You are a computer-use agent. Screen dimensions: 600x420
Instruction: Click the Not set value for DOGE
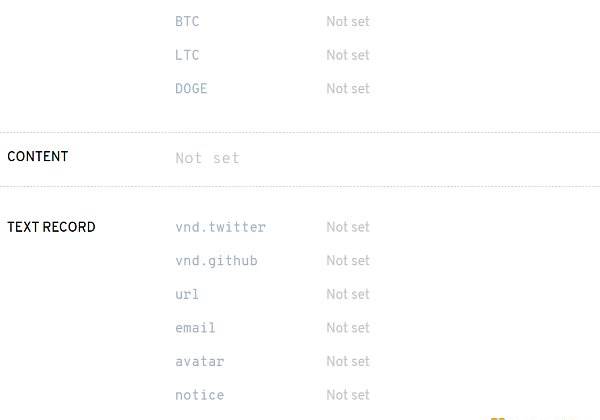[x=348, y=89]
